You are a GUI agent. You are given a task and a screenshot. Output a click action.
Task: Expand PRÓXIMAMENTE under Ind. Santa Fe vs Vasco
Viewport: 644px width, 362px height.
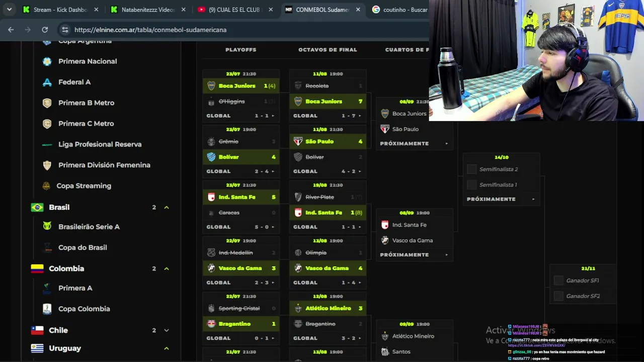point(415,255)
